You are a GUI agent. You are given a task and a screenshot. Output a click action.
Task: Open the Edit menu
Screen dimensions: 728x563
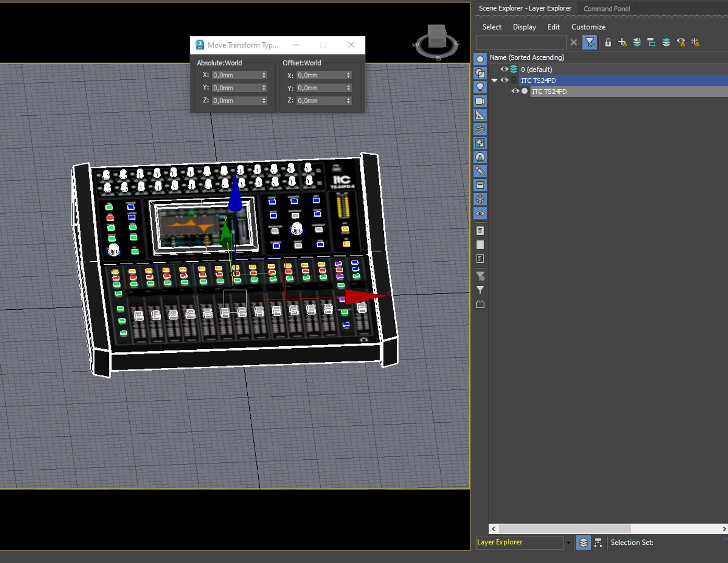pos(553,27)
